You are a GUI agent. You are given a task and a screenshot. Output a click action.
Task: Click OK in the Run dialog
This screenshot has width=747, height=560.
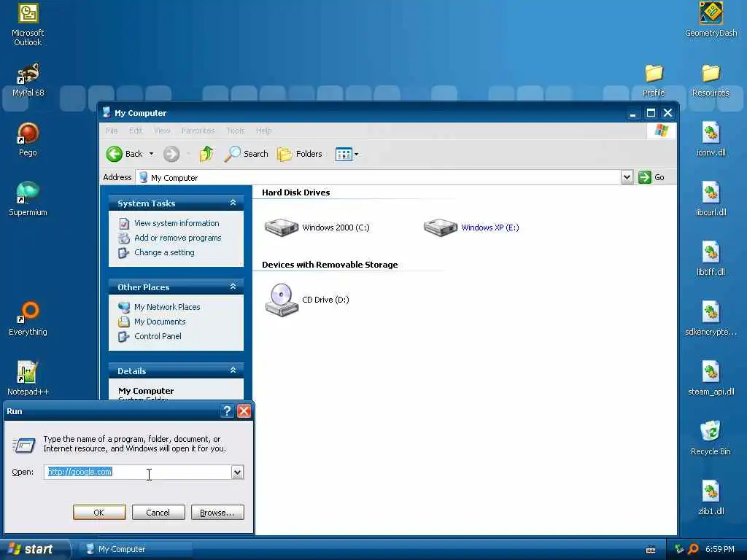click(99, 513)
